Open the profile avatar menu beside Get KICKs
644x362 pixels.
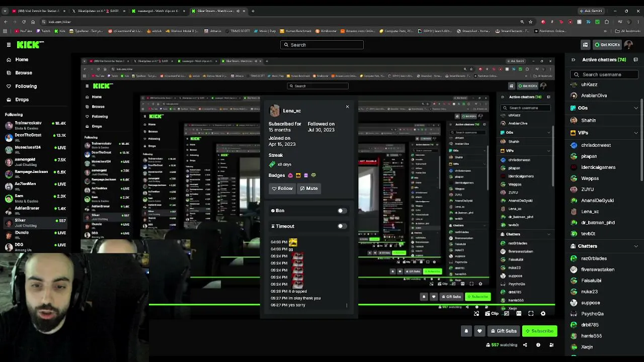point(628,45)
